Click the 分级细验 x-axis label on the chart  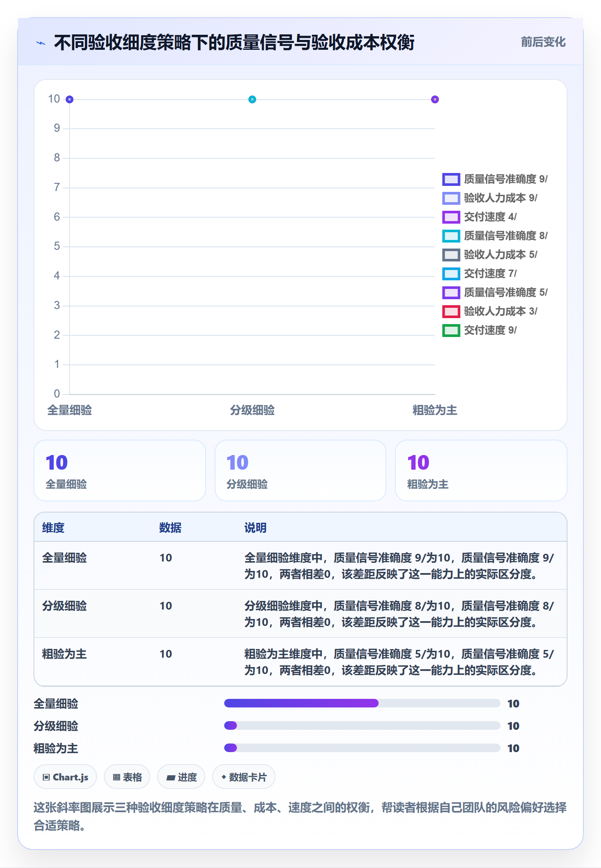point(252,410)
